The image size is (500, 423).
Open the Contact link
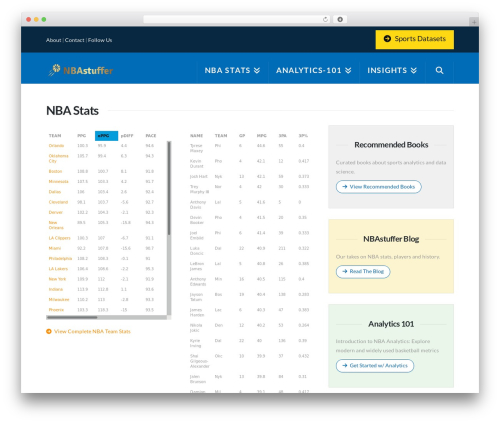74,40
